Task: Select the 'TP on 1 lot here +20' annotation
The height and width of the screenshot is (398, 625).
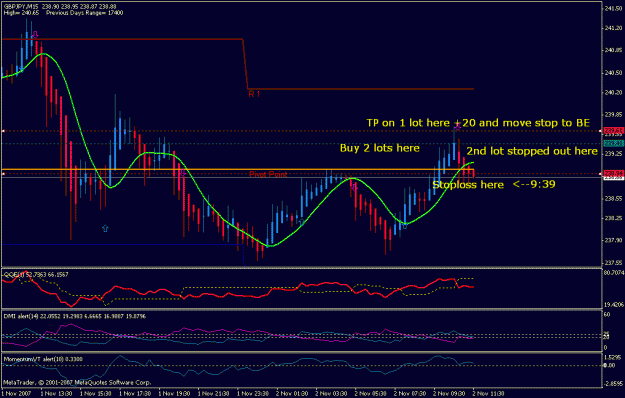Action: (x=421, y=123)
